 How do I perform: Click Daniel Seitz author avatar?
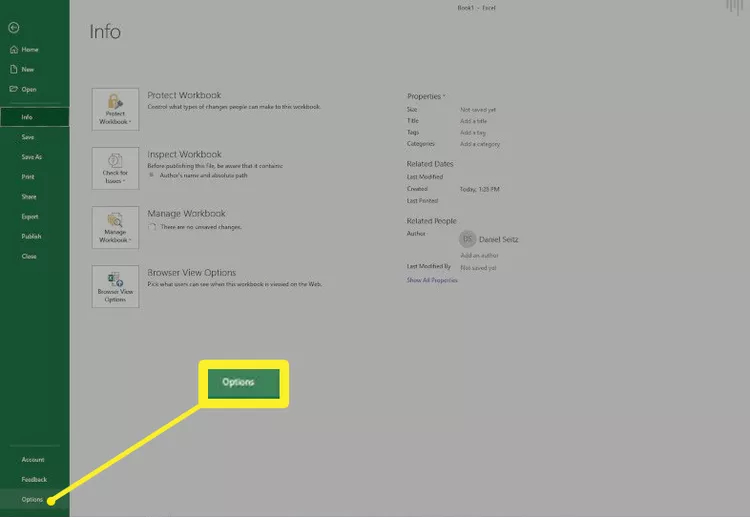coord(467,239)
